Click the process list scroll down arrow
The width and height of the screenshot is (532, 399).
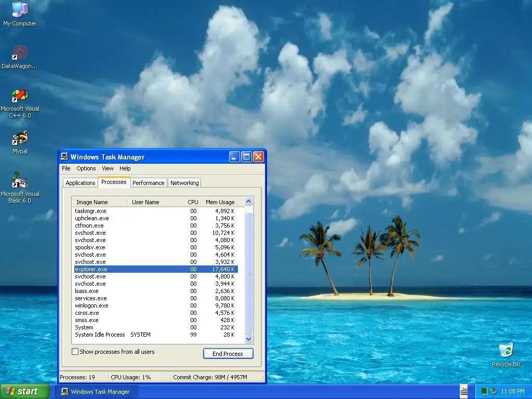[x=248, y=339]
